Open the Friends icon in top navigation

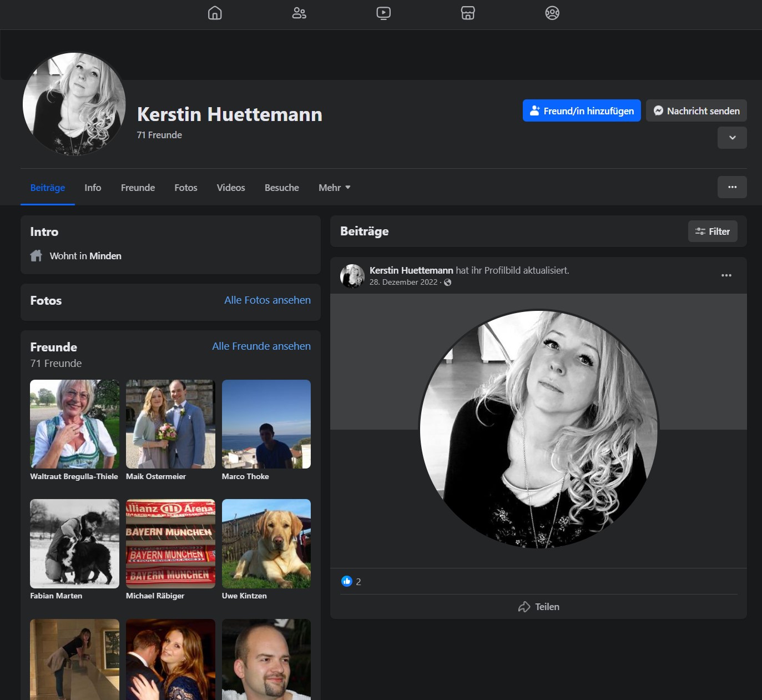299,13
